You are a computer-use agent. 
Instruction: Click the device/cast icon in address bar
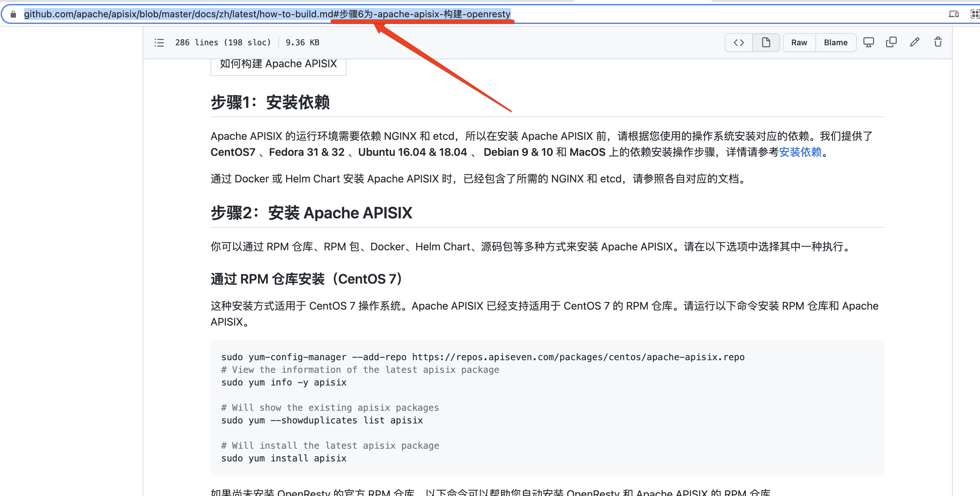pyautogui.click(x=953, y=14)
